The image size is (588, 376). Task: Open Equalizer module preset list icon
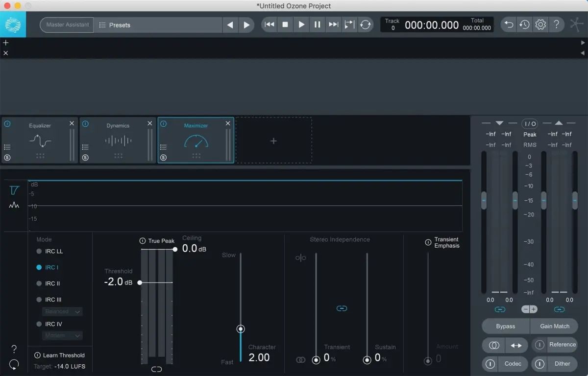[x=7, y=147]
